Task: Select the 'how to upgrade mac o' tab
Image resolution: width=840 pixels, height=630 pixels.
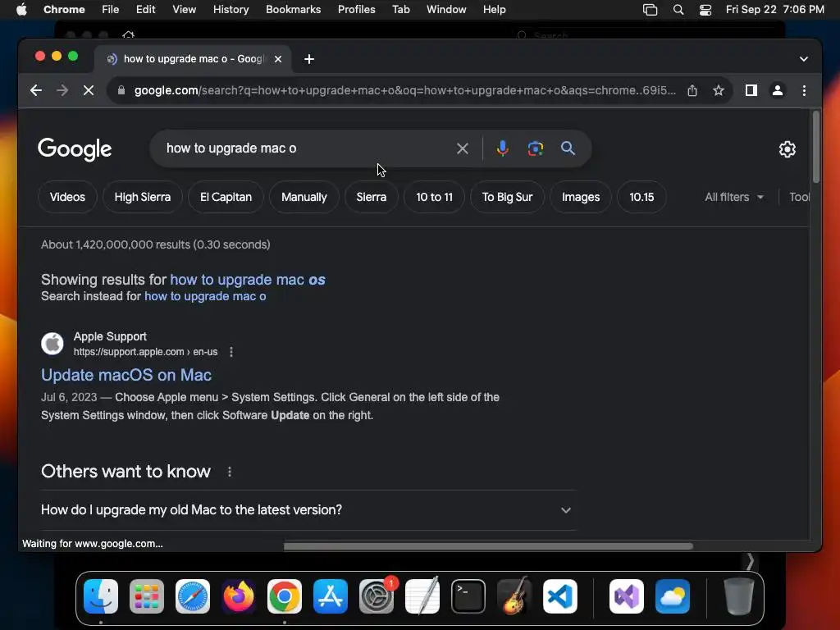Action: (x=193, y=59)
